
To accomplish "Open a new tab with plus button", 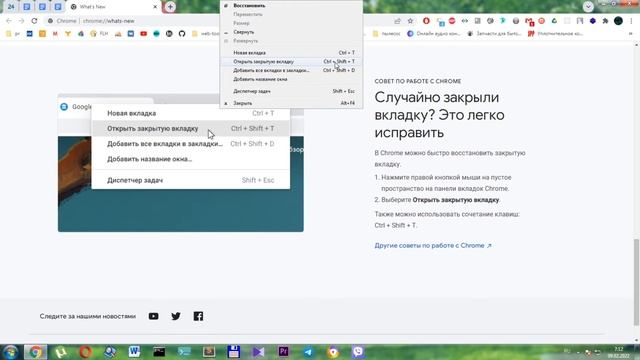I will [x=170, y=7].
